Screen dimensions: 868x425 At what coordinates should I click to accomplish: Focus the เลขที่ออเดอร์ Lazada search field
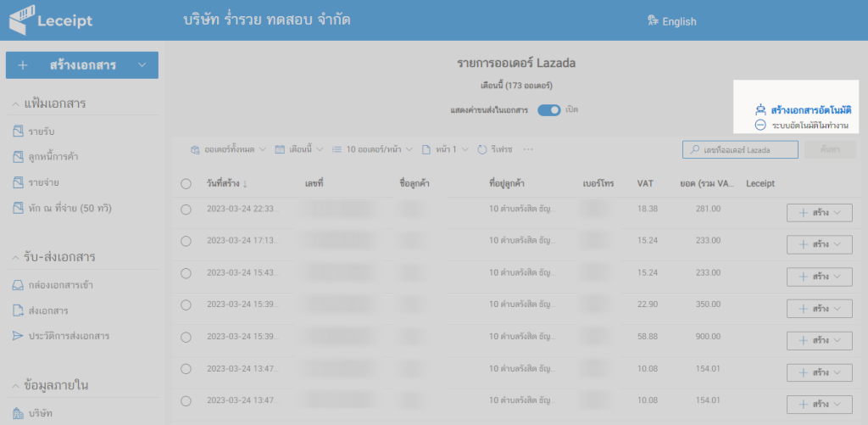[x=740, y=149]
